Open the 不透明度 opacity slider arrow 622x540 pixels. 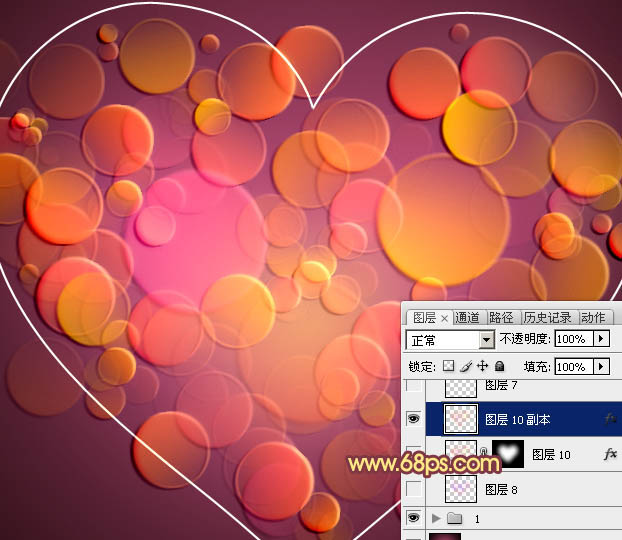(601, 339)
